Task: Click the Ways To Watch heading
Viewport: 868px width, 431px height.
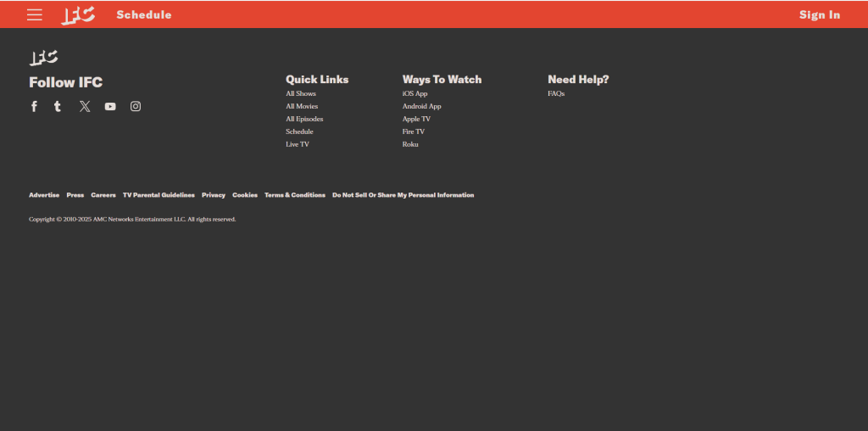Action: (x=442, y=79)
